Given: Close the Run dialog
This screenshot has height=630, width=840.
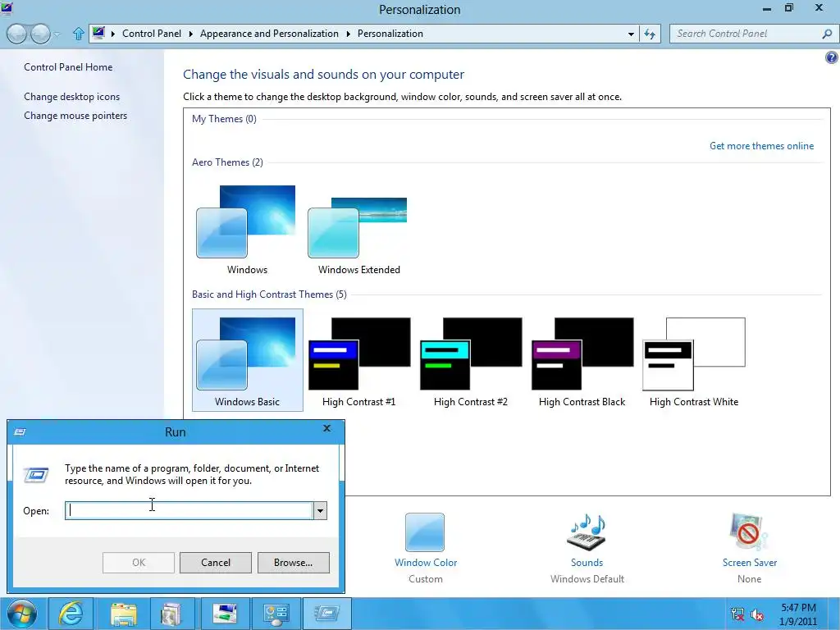Looking at the screenshot, I should coord(326,428).
